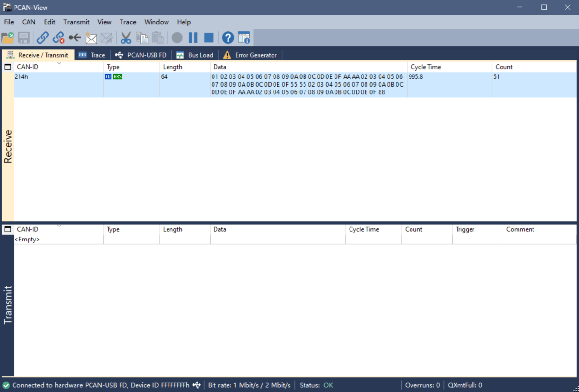Click the Receive panel maximize box icon
The height and width of the screenshot is (392, 579).
pos(8,67)
